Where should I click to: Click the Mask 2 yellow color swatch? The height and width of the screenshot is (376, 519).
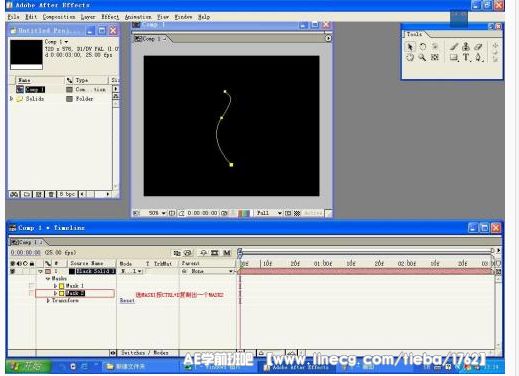click(x=62, y=293)
